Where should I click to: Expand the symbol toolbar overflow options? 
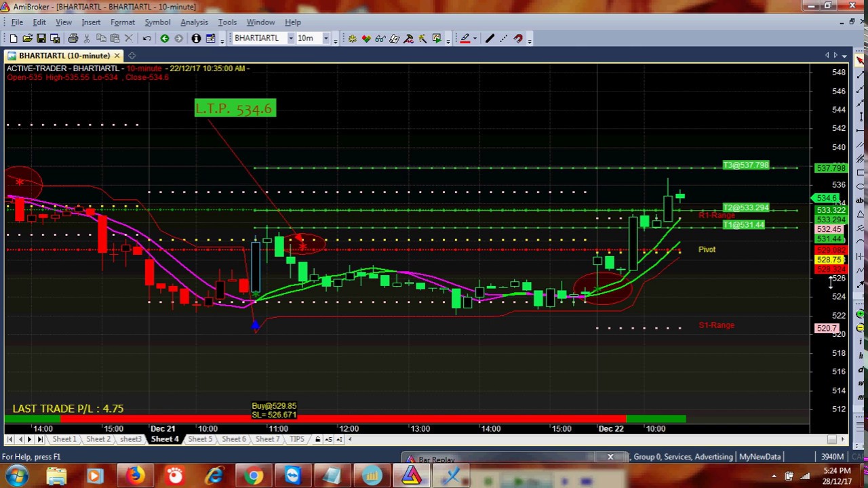click(336, 40)
